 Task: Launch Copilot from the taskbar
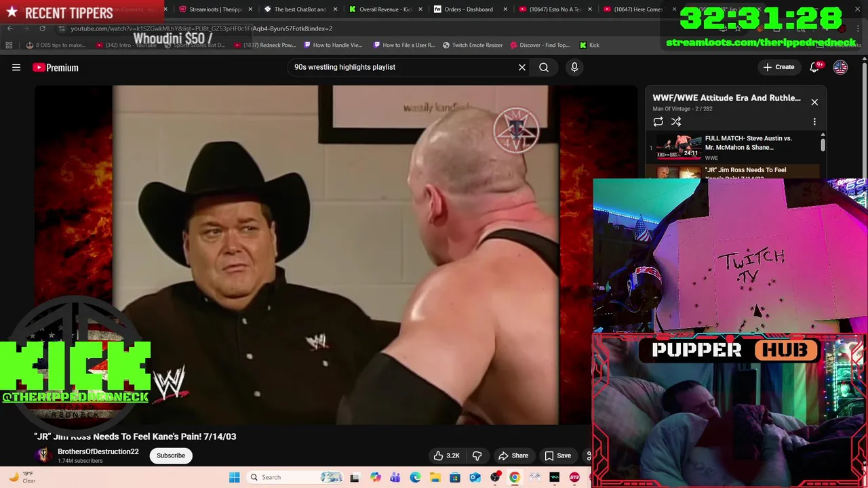click(375, 477)
